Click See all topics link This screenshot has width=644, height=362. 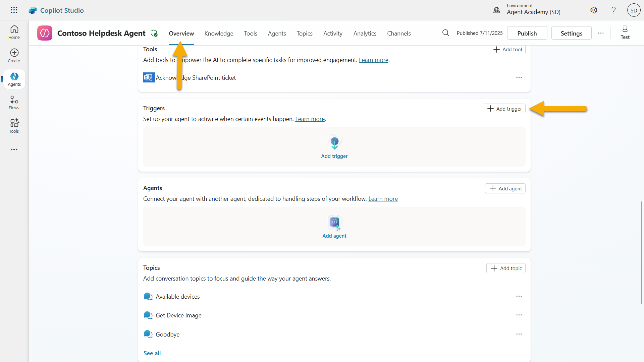click(x=152, y=353)
